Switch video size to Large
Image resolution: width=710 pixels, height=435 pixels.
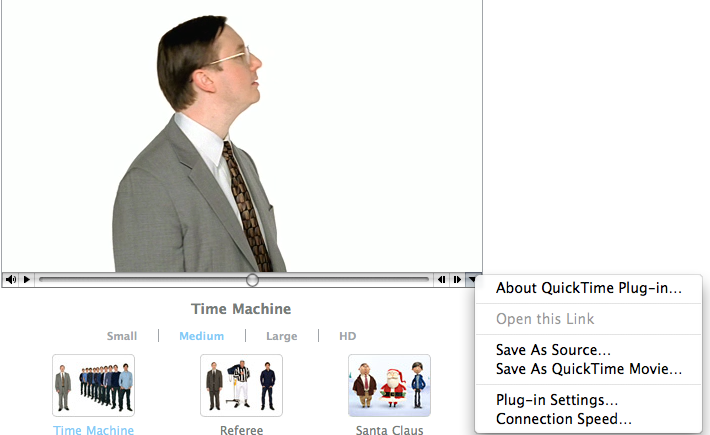click(282, 336)
